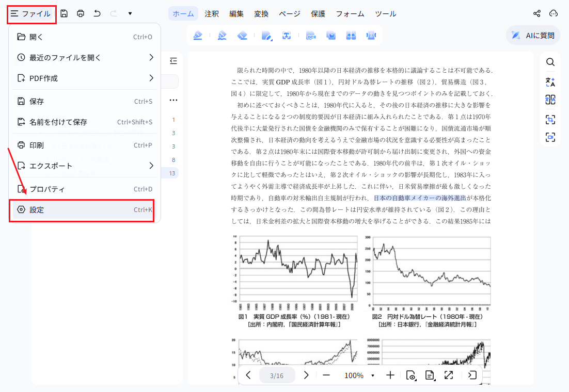Image resolution: width=569 pixels, height=392 pixels.
Task: Switch to the ページ tab
Action: tap(289, 14)
